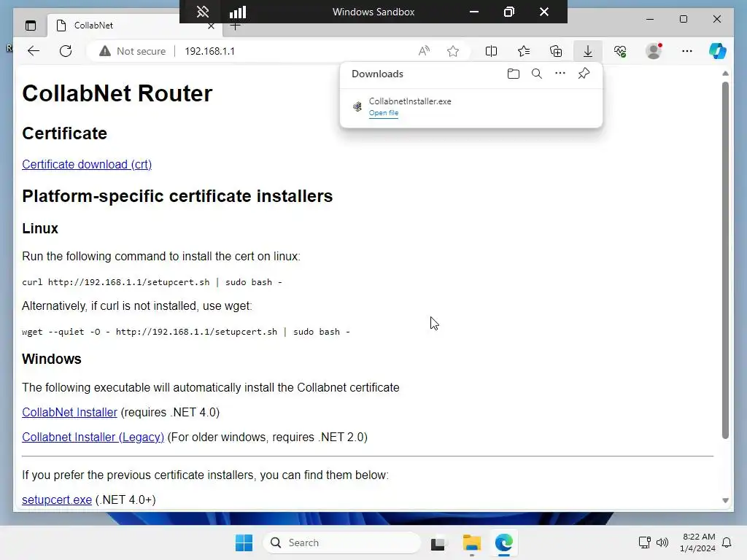Click Open file under CollabnetInstaller.exe
The image size is (747, 560).
384,113
